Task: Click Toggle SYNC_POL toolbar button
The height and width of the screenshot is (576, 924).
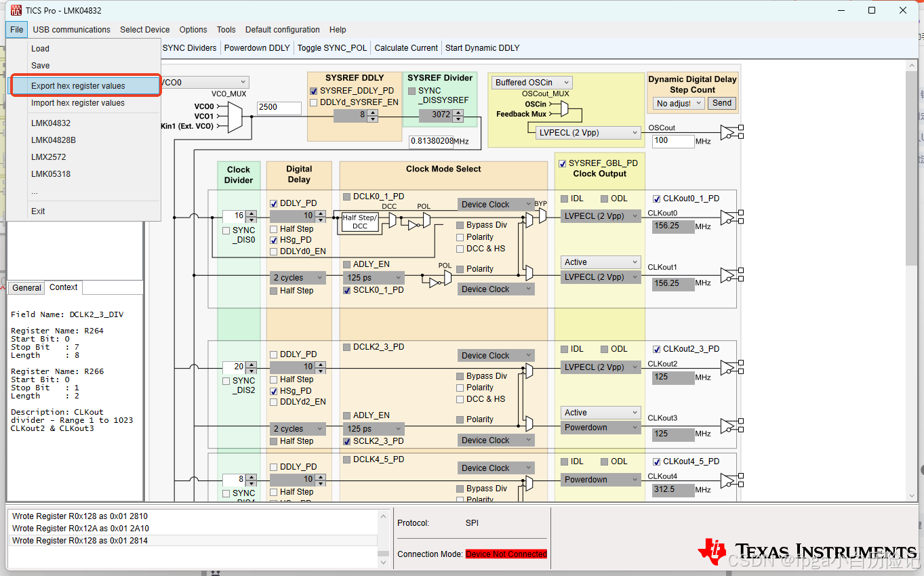Action: (332, 48)
